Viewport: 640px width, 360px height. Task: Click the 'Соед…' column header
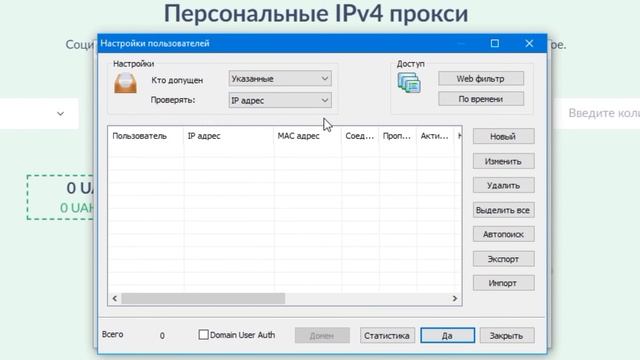click(x=360, y=136)
